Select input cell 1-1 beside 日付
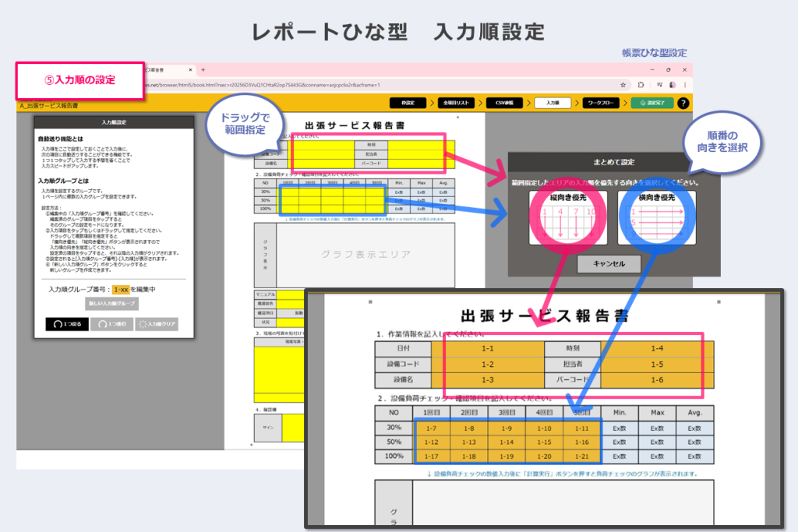This screenshot has height=532, width=798. [x=488, y=349]
